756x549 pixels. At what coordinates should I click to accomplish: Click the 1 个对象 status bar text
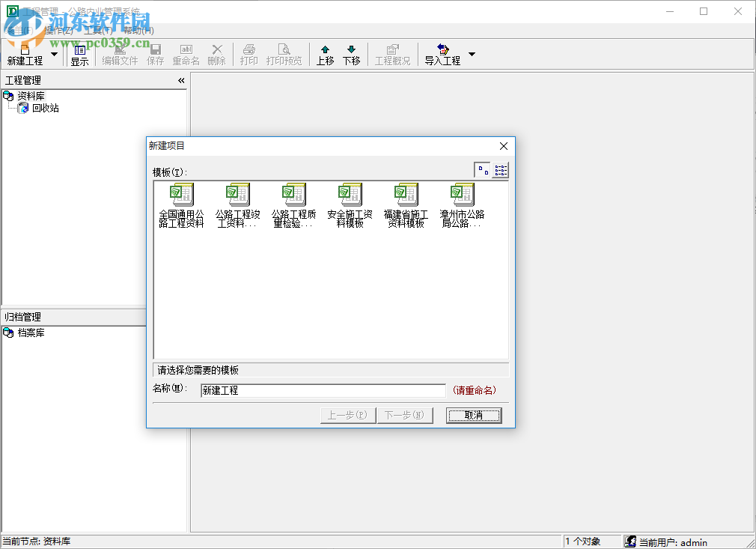click(583, 542)
